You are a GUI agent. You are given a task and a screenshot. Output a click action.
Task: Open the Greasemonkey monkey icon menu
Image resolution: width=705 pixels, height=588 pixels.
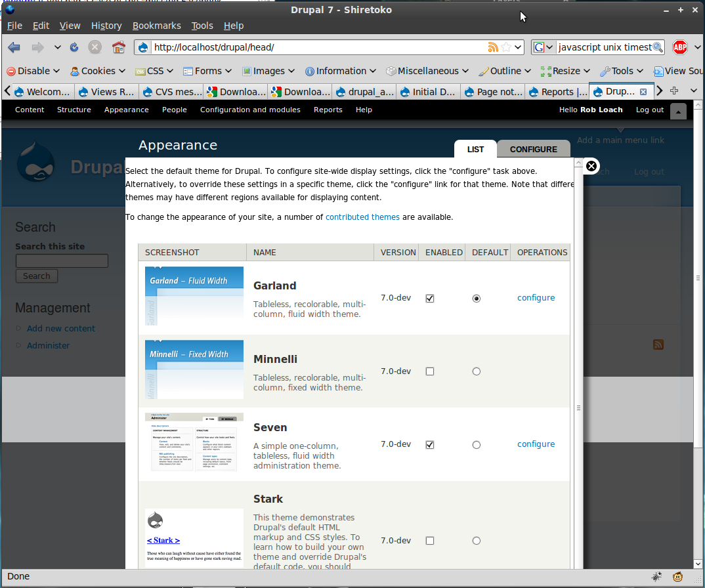pyautogui.click(x=677, y=576)
